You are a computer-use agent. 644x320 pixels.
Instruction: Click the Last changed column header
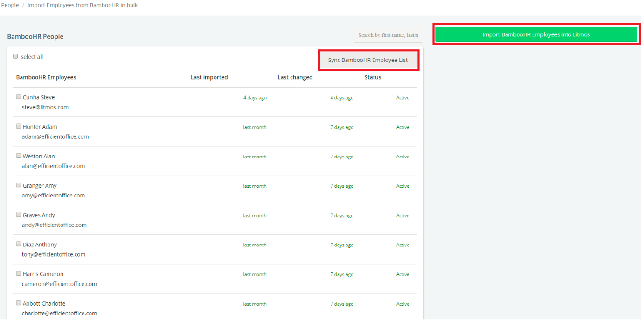pyautogui.click(x=295, y=77)
